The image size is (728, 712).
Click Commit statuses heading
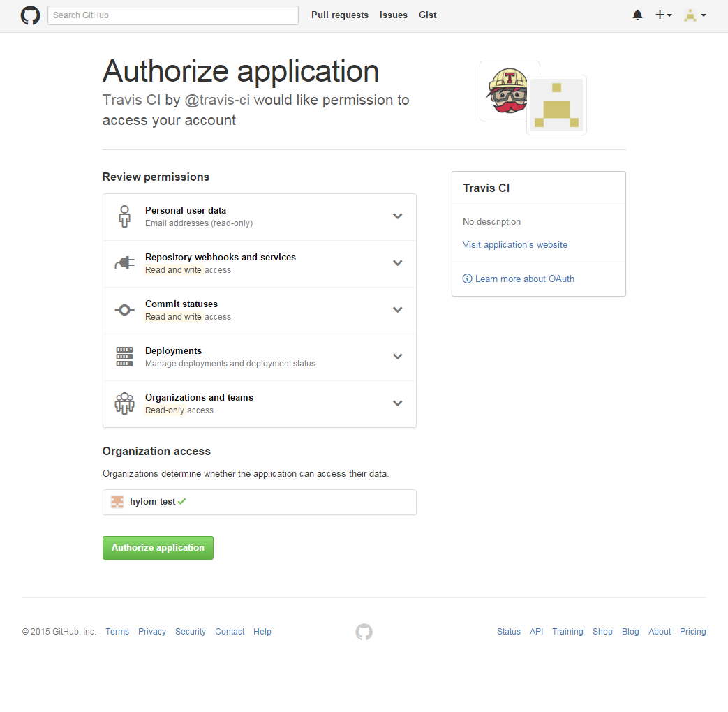(x=181, y=304)
